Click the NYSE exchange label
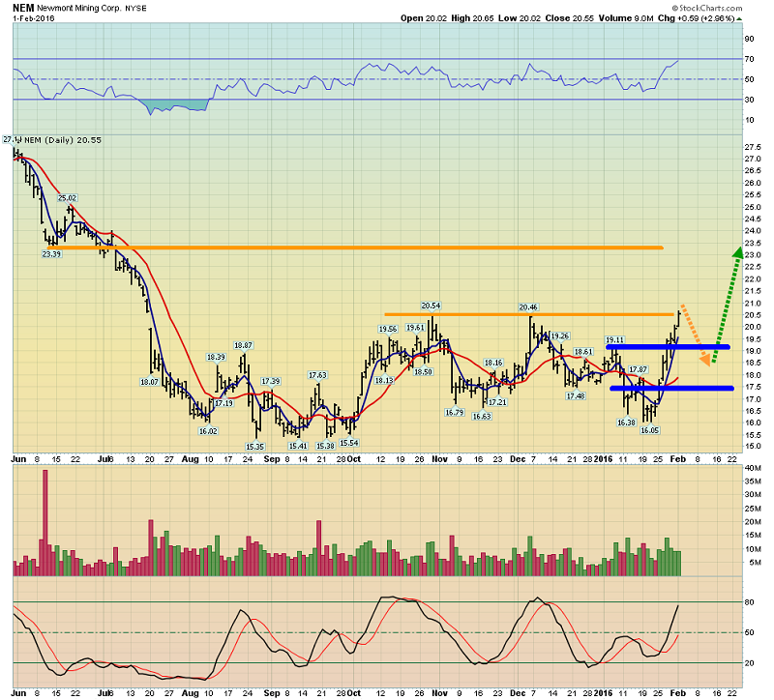This screenshot has height=700, width=774. 135,9
